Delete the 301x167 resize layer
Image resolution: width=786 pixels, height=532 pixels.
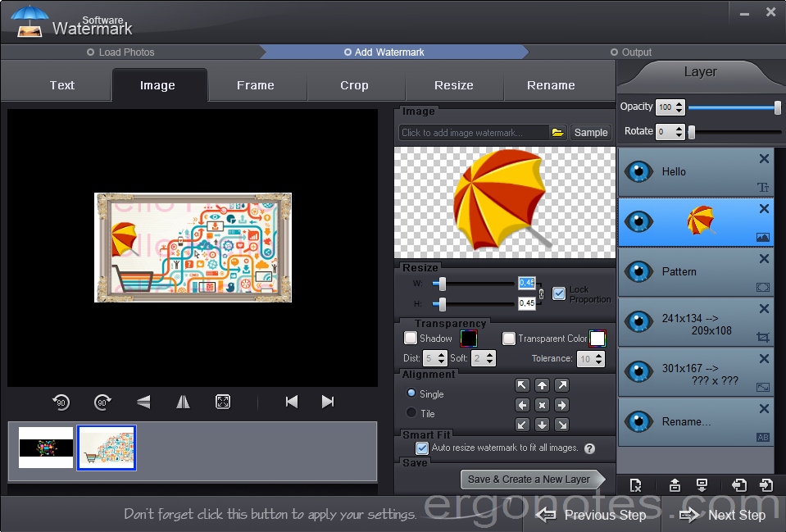(x=764, y=358)
